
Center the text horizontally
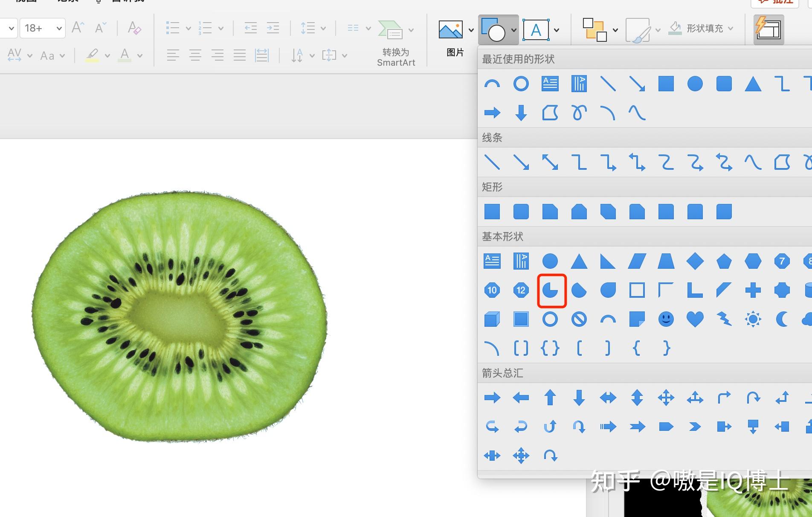click(x=195, y=55)
